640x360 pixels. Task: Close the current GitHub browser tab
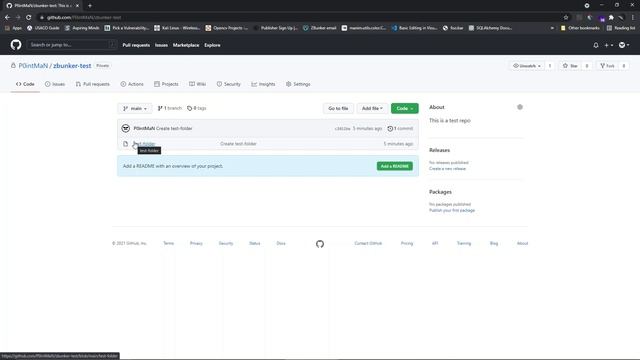click(x=77, y=6)
